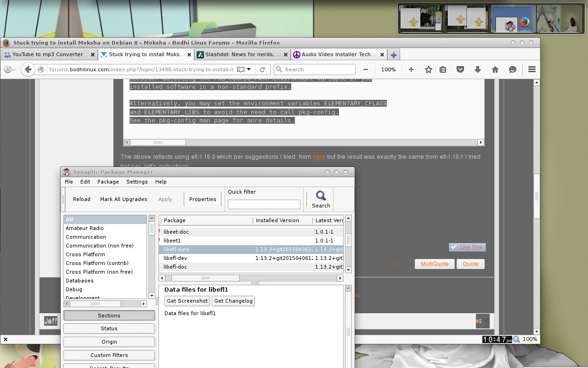This screenshot has height=368, width=588.
Task: Click the code block horizontal scrollbar thumb
Action: (158, 143)
